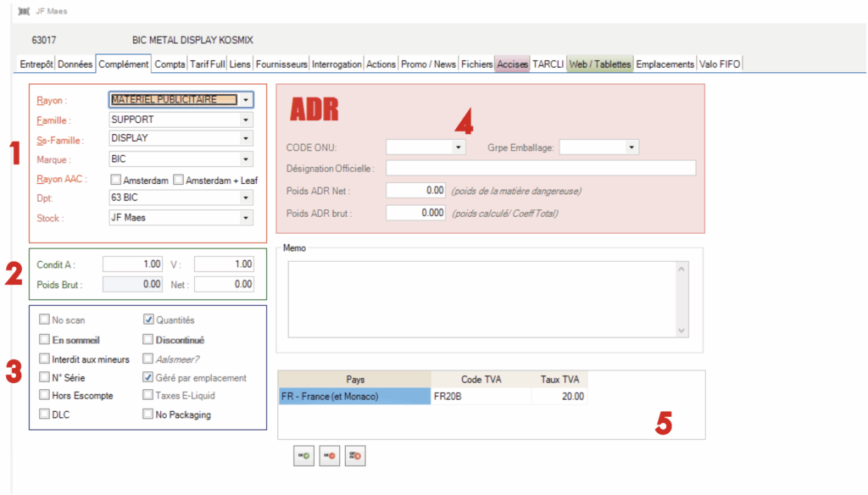Toggle the Géré par emplacement checkbox

tap(148, 378)
